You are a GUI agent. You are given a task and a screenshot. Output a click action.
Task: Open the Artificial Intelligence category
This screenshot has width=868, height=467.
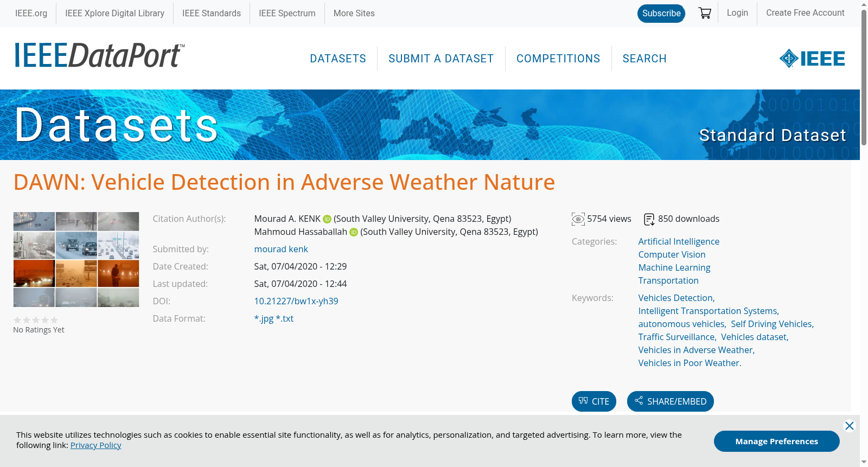(x=679, y=242)
